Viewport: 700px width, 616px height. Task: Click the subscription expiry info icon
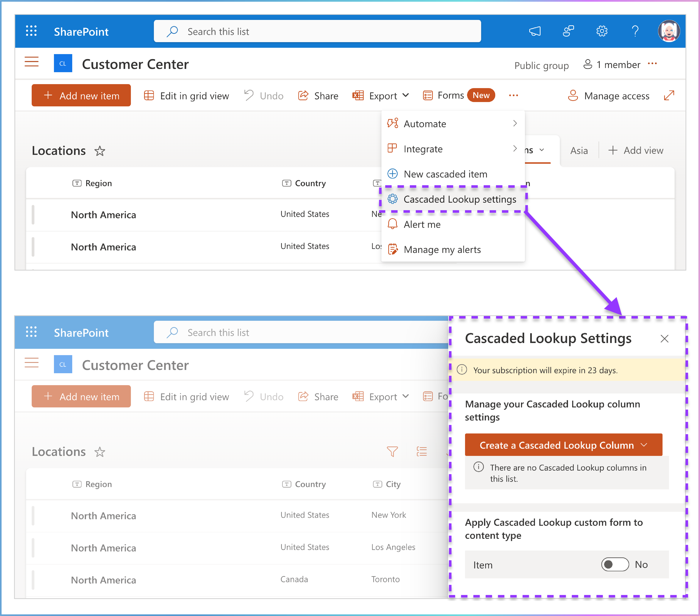pos(462,370)
